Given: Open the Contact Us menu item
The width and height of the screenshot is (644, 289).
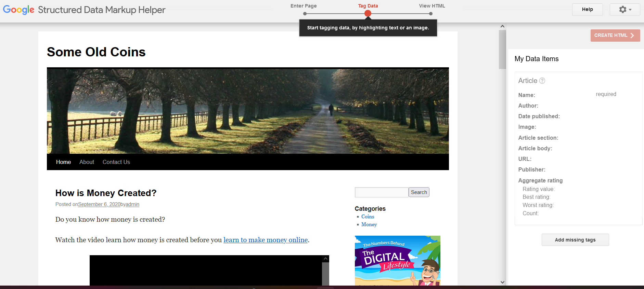Looking at the screenshot, I should (116, 162).
